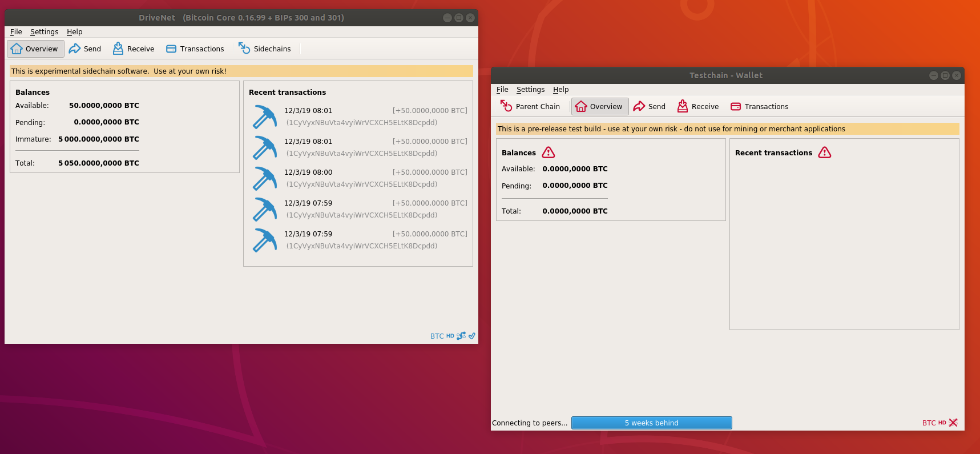View Transactions in the Testchain wallet
Viewport: 980px width, 454px height.
coord(760,106)
